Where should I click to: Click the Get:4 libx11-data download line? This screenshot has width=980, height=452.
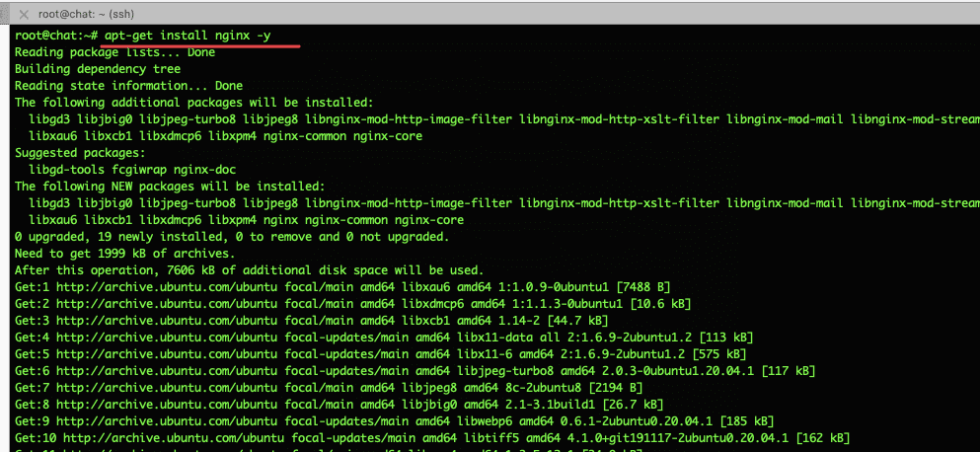point(384,338)
